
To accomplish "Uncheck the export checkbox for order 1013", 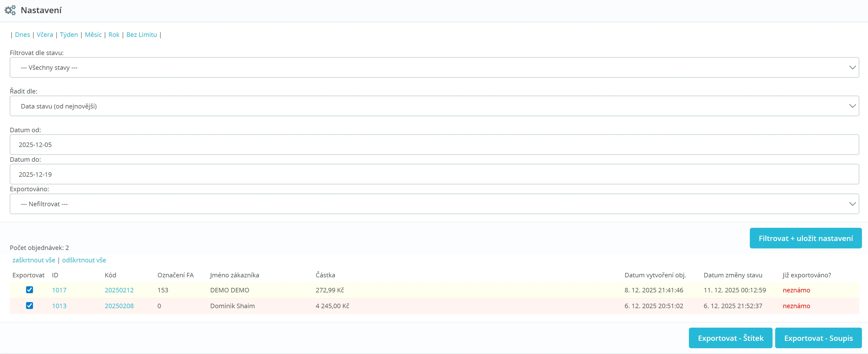I will tap(30, 306).
